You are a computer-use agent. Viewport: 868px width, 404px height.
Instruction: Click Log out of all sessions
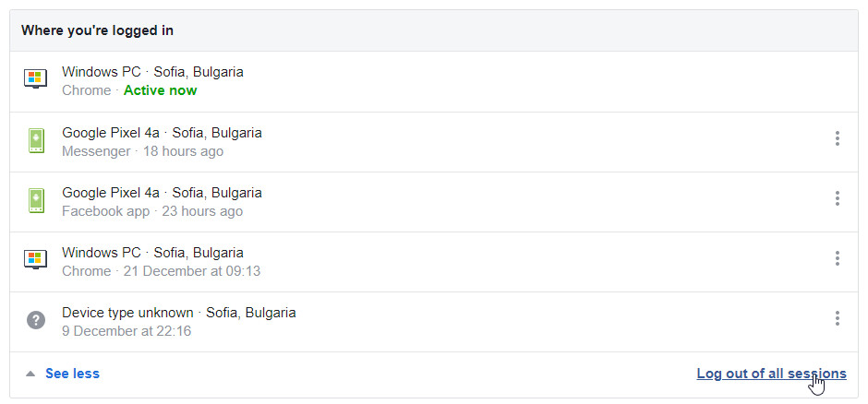[771, 374]
